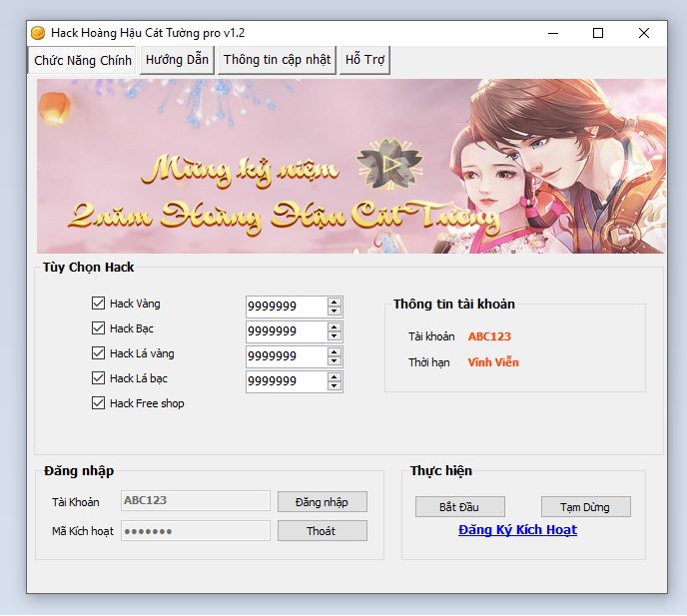Click the Đăng nhập button
687x616 pixels.
(322, 502)
